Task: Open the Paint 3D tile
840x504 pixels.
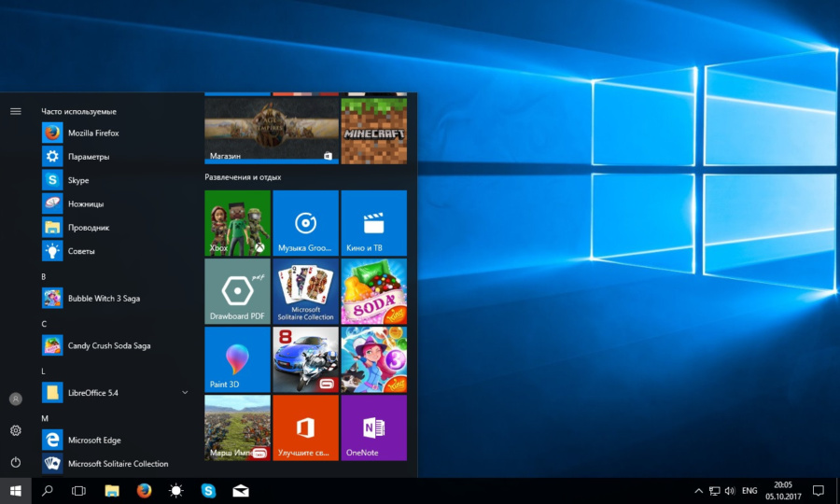Action: coord(237,359)
